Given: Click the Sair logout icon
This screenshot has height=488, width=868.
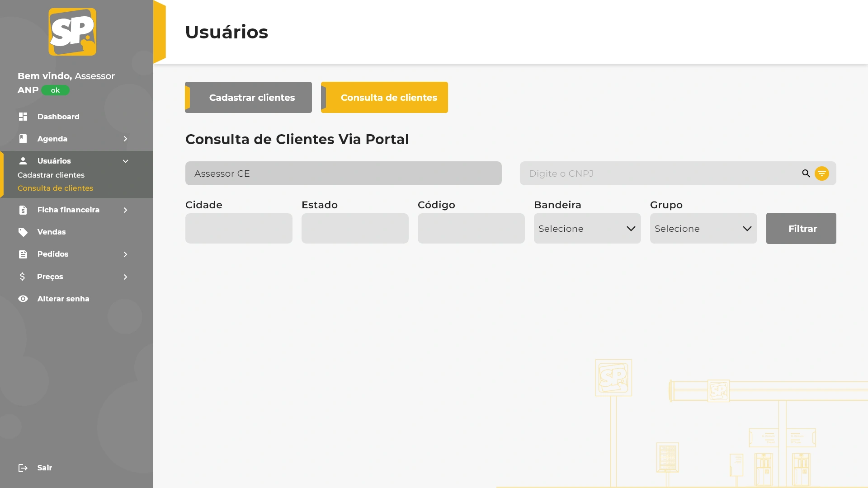Looking at the screenshot, I should [x=23, y=468].
